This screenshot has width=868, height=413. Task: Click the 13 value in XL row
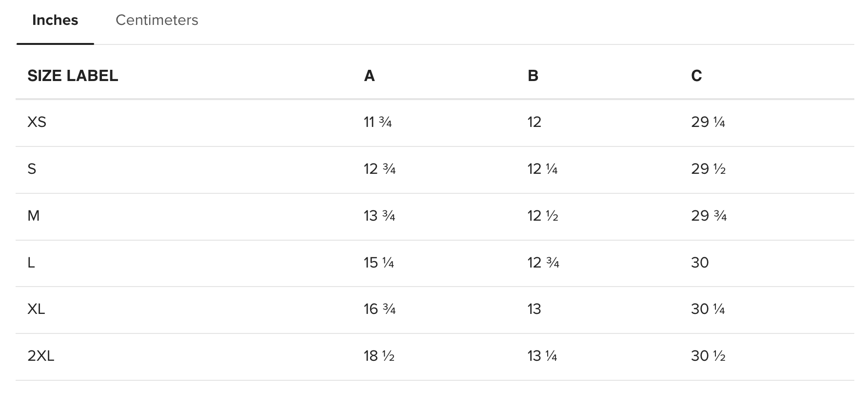tap(534, 309)
